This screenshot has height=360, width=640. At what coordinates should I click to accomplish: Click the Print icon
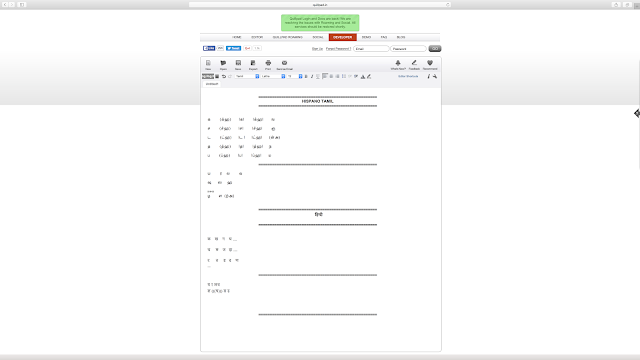pos(268,64)
